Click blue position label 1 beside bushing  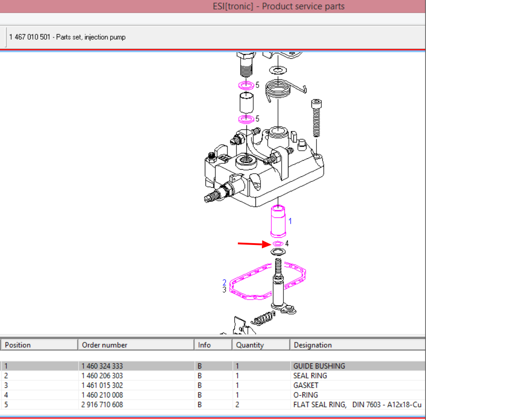coord(290,221)
